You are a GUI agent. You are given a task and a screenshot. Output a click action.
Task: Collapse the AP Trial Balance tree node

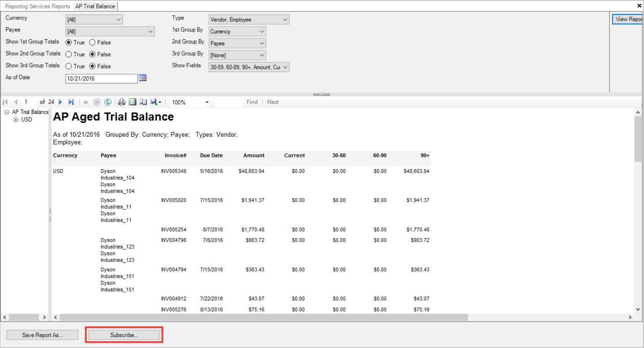pyautogui.click(x=6, y=112)
